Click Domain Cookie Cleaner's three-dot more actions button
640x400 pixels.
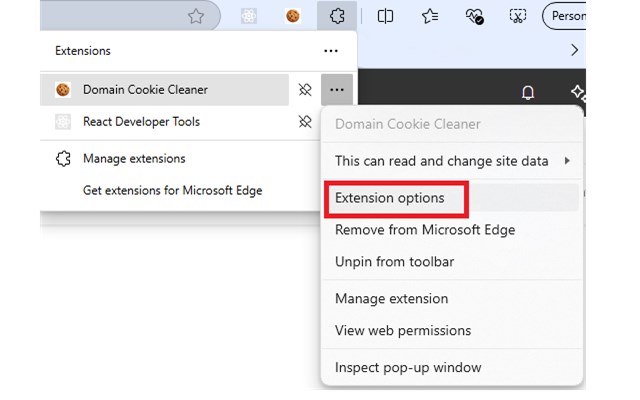point(337,90)
